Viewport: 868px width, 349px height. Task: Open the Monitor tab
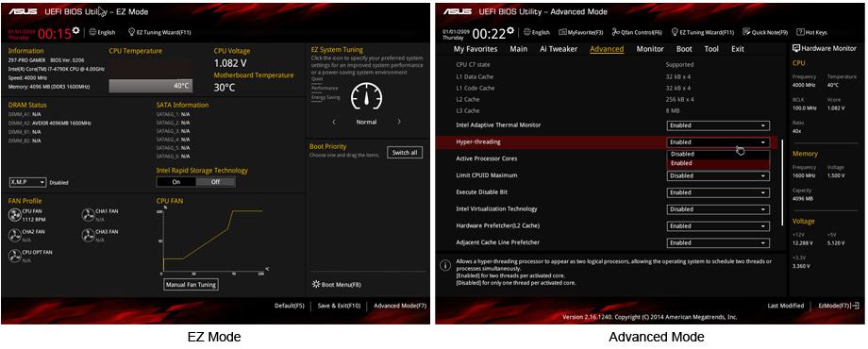[x=650, y=49]
